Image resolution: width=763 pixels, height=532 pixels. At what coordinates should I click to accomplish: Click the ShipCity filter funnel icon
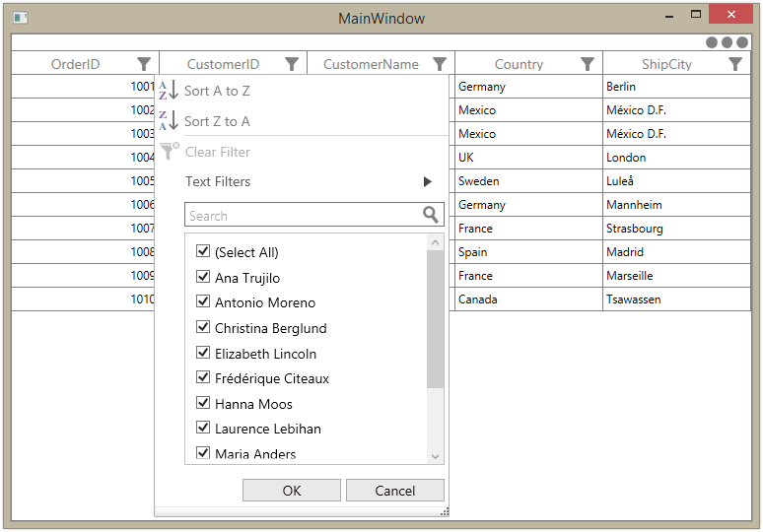tap(735, 64)
